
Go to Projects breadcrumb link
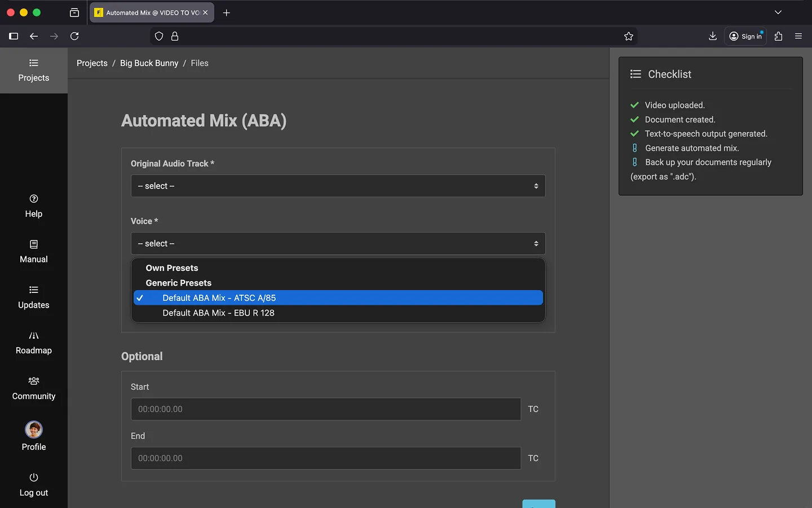92,63
